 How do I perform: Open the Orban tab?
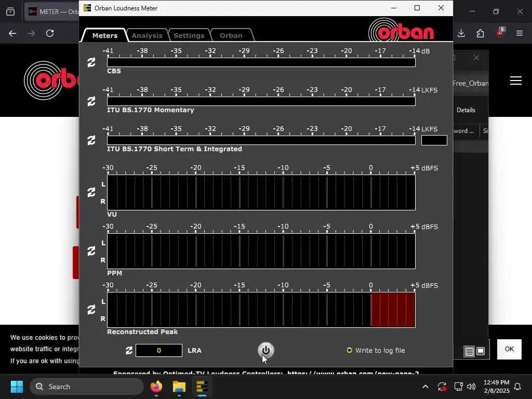(x=231, y=35)
